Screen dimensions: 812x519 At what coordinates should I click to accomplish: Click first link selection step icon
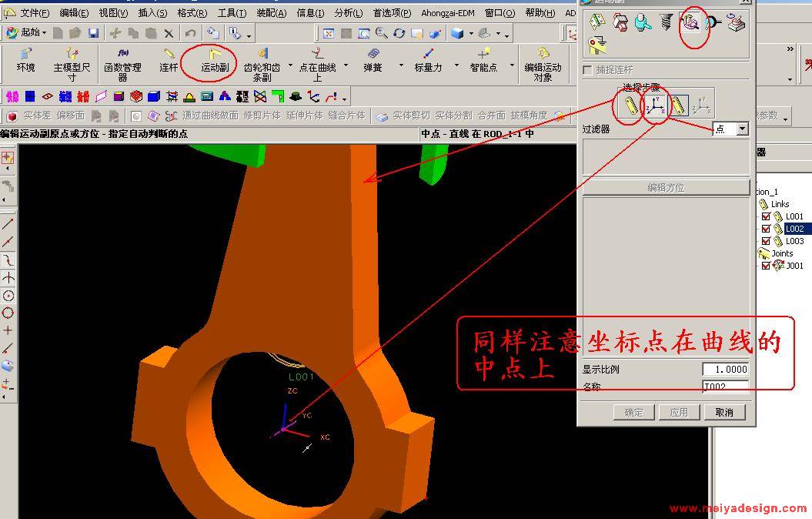(630, 105)
